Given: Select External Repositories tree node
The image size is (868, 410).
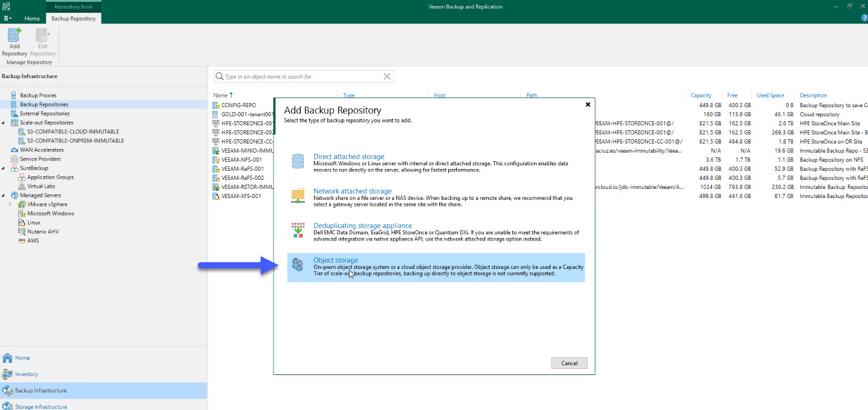Looking at the screenshot, I should (x=45, y=113).
